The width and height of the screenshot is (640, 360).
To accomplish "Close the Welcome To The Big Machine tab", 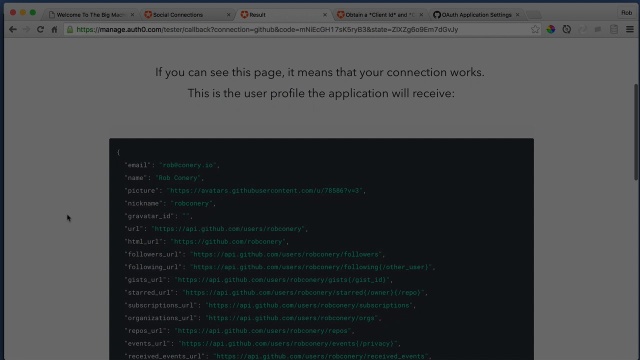I will click(x=132, y=15).
